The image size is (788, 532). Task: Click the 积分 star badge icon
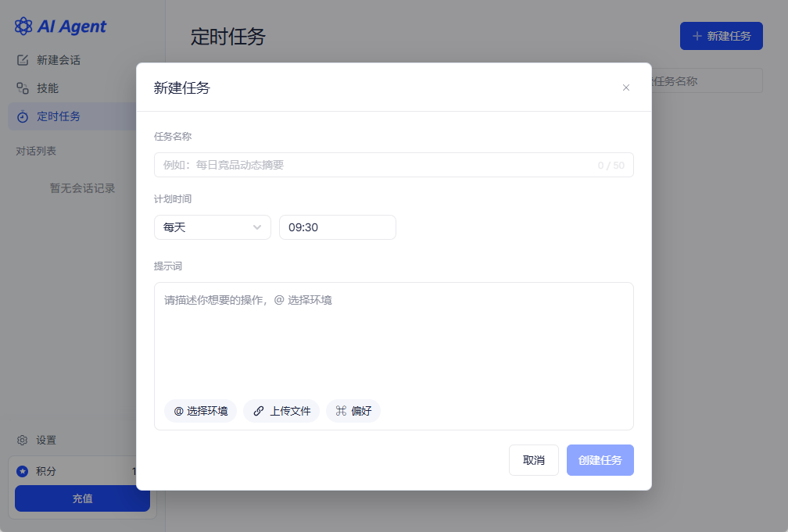click(22, 471)
